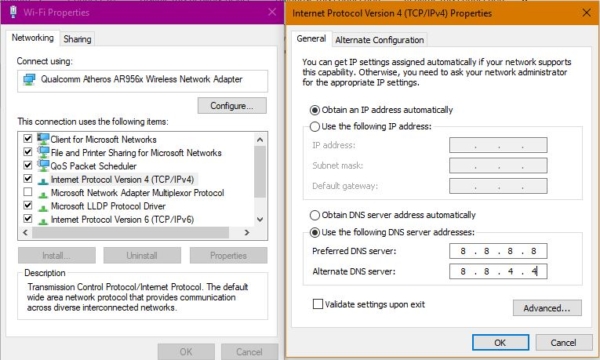Click the Microsoft Network Adapter Multiplexor icon
The image size is (600, 360).
[43, 194]
